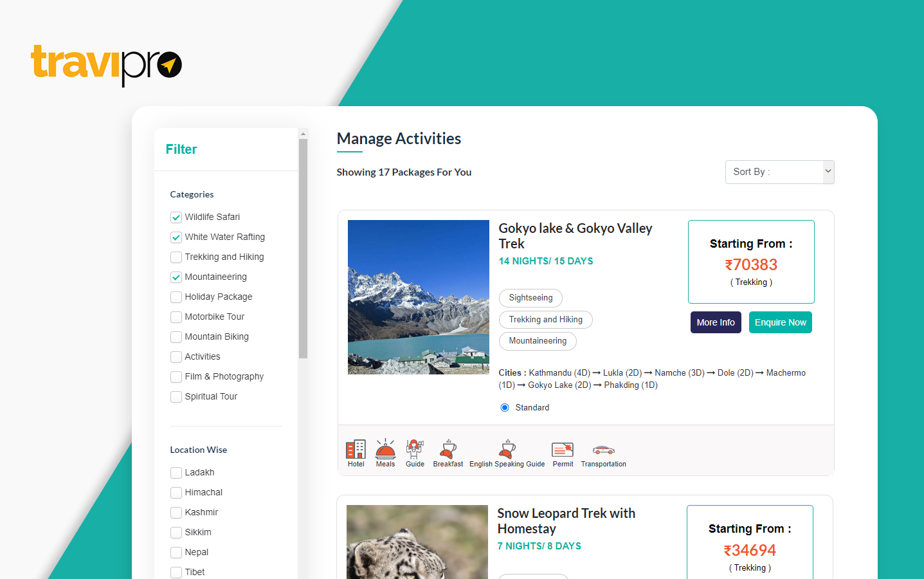Tick the Ladakh location checkbox

click(x=176, y=473)
